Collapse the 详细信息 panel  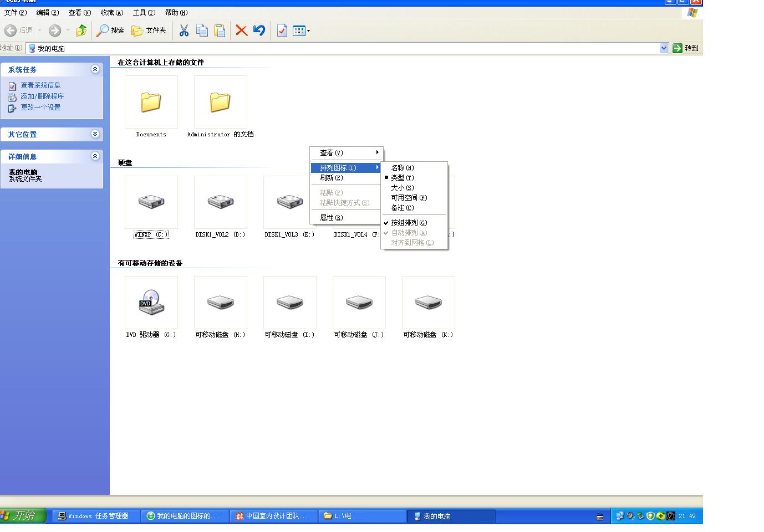pos(95,156)
